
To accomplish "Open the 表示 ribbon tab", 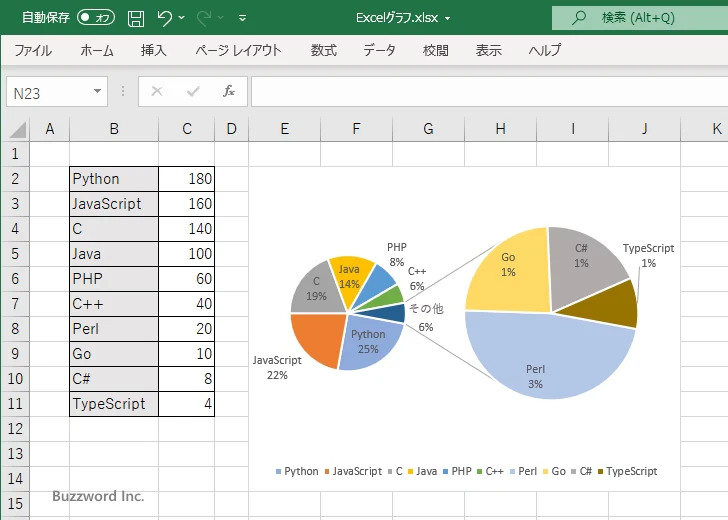I will pos(488,50).
